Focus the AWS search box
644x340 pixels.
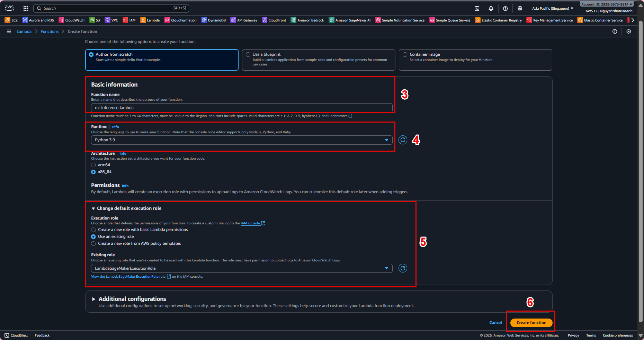click(111, 8)
